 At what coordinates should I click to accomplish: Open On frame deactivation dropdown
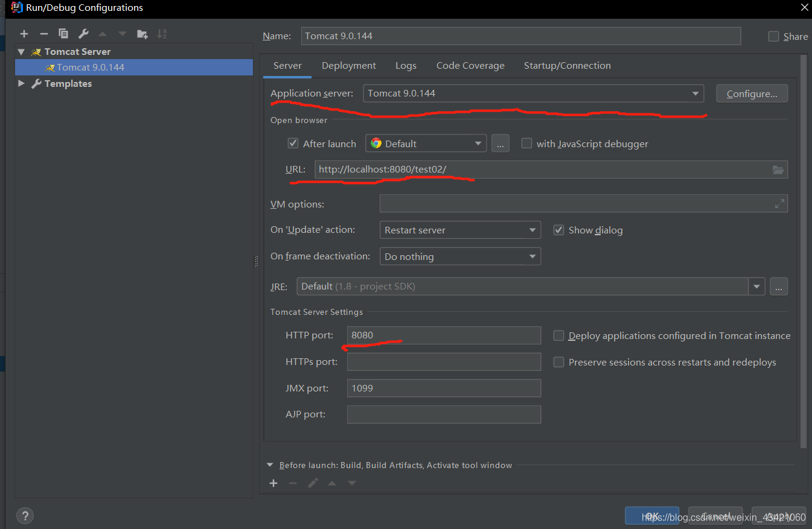(x=460, y=256)
